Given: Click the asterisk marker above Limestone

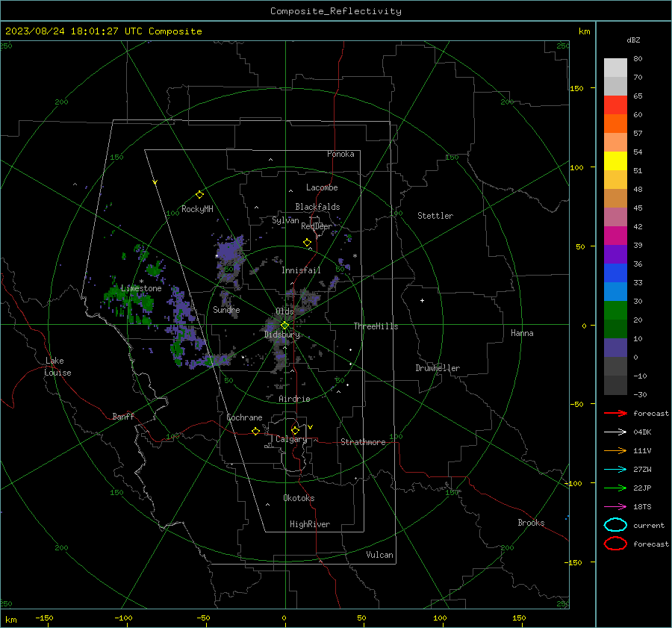Looking at the screenshot, I should [141, 282].
